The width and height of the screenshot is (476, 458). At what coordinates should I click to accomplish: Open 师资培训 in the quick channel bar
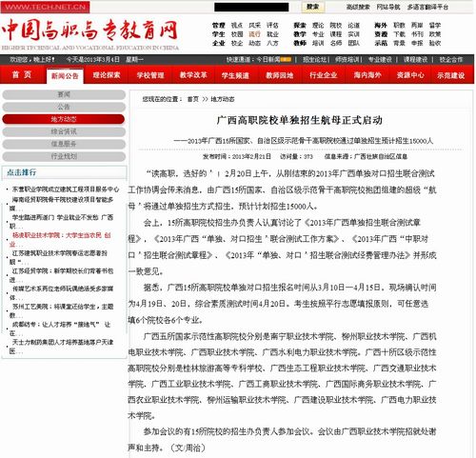[x=347, y=59]
